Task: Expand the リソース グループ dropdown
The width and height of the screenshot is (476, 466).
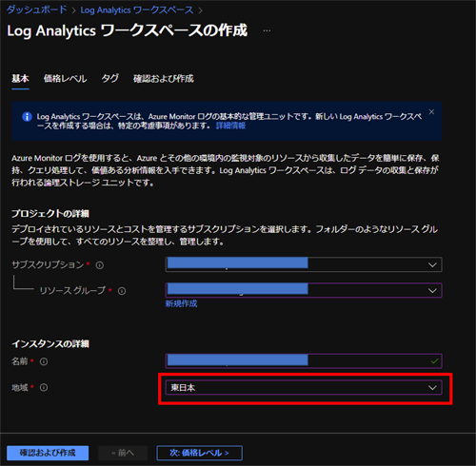Action: coord(304,290)
